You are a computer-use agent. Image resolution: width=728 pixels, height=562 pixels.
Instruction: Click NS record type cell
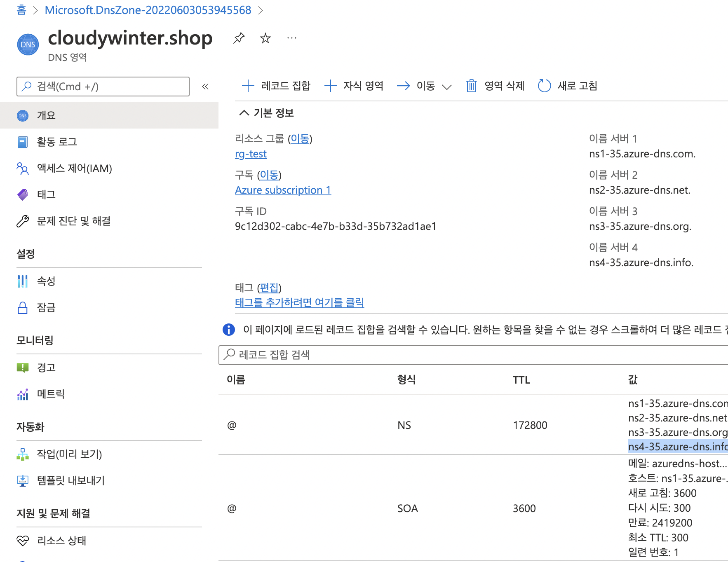[x=404, y=425]
